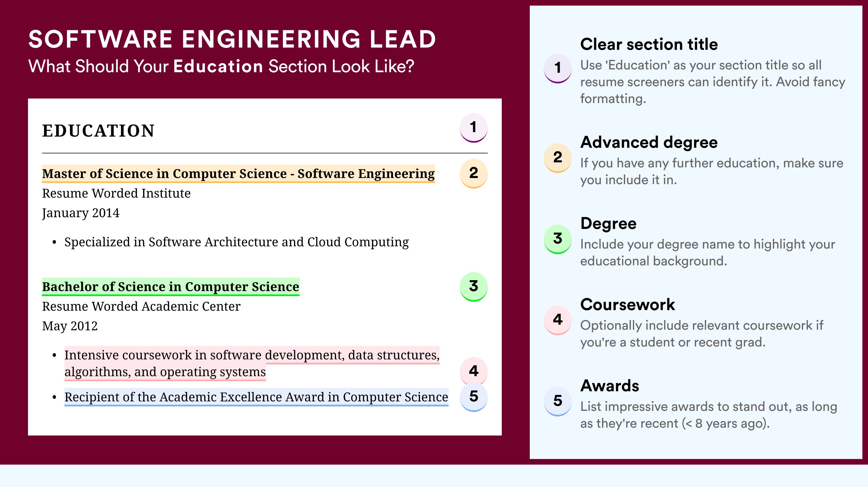Screen dimensions: 868x487
Task: Click the green number 3 badge in resume
Action: coord(473,287)
